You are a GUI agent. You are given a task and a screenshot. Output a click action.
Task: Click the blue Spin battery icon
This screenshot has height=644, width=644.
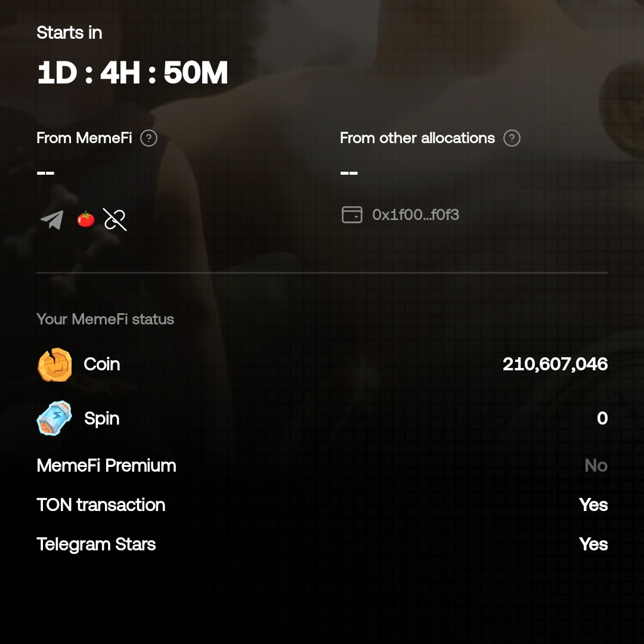pyautogui.click(x=55, y=418)
